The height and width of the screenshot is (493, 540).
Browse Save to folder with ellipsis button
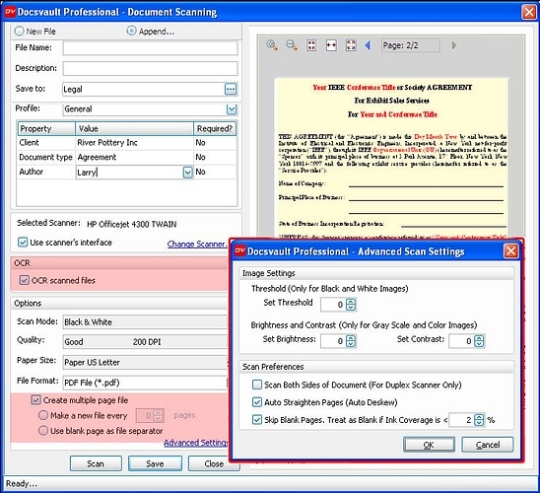coord(230,89)
